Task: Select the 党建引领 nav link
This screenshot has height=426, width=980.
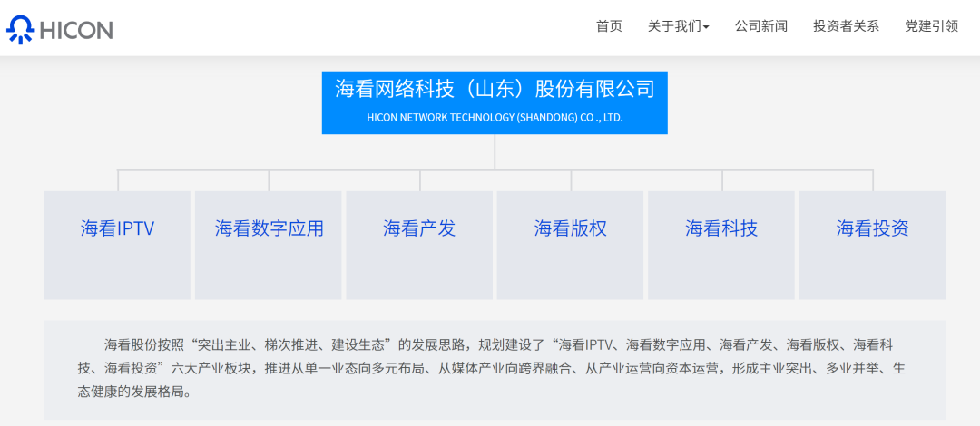Action: pyautogui.click(x=931, y=26)
